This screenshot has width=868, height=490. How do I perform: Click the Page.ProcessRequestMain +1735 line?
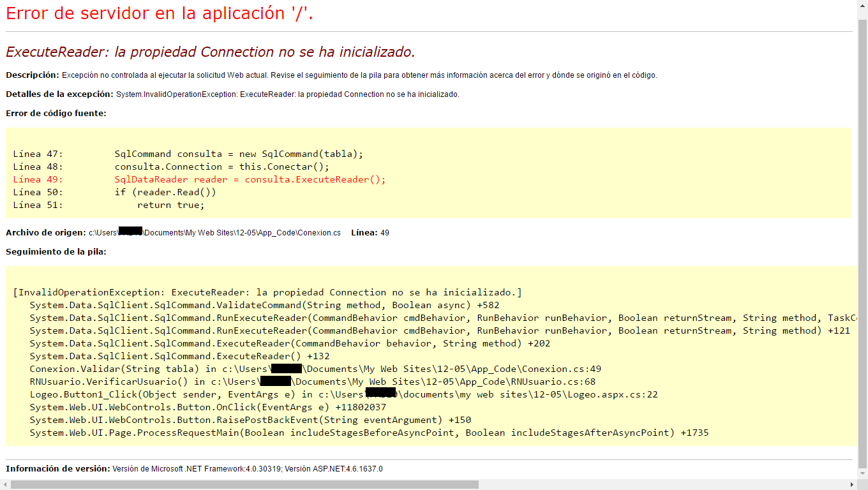coord(369,433)
